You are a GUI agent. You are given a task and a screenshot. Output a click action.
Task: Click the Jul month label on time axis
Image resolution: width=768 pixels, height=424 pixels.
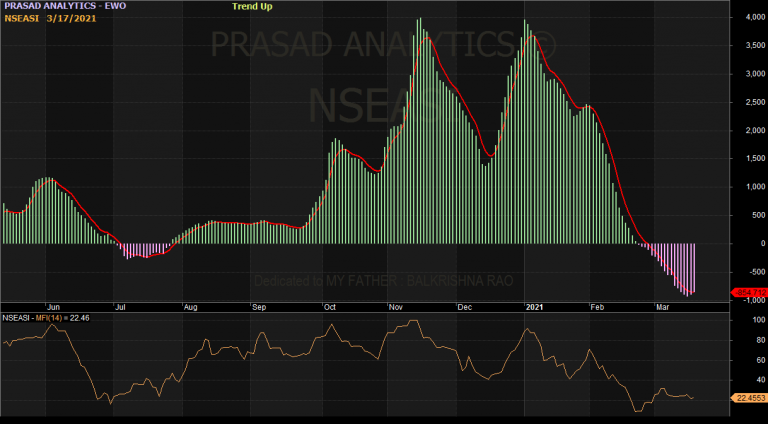point(120,307)
